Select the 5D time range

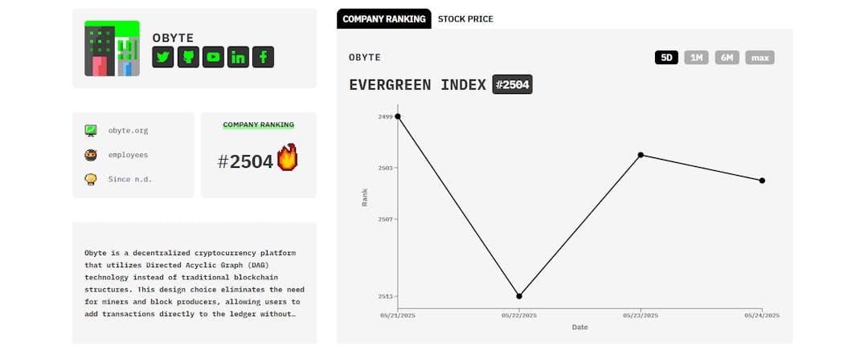666,58
